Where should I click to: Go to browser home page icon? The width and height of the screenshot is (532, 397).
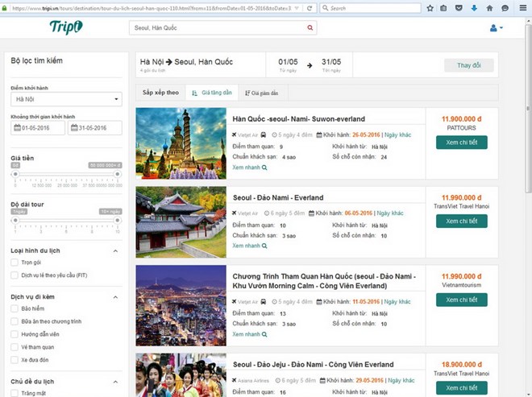pyautogui.click(x=488, y=8)
